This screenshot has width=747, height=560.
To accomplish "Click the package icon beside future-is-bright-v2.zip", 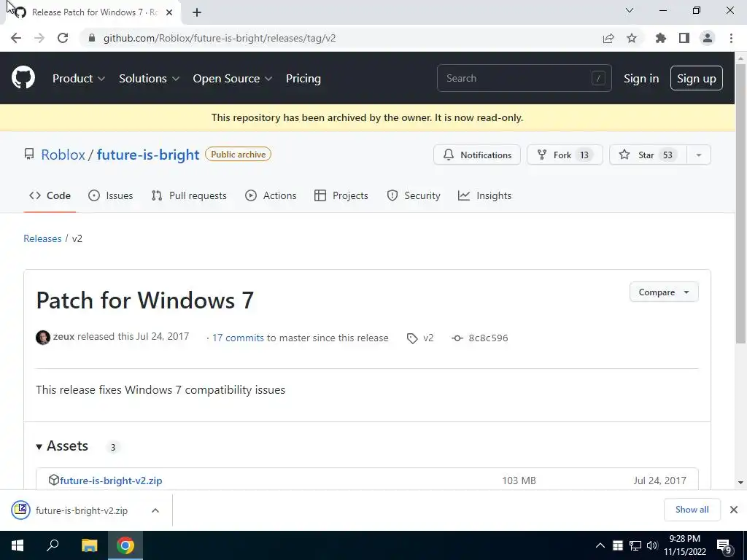I will point(54,480).
